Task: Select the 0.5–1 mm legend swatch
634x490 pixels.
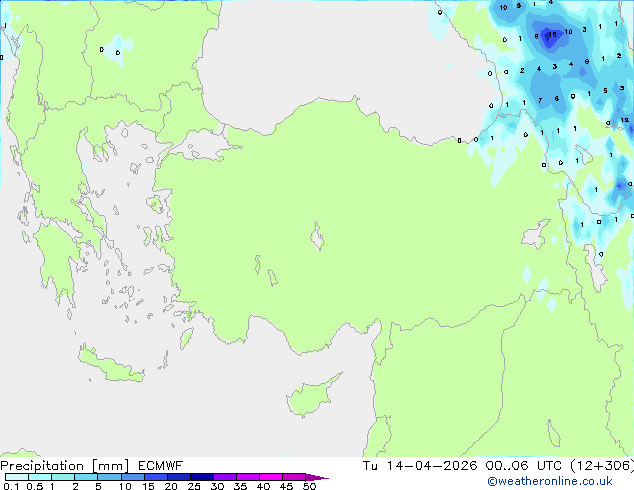Action: (x=40, y=477)
